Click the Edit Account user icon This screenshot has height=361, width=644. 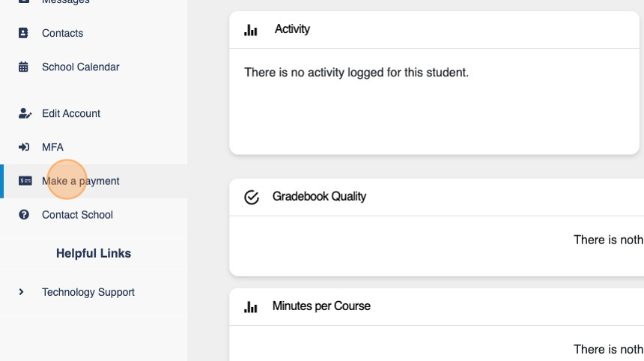pos(24,113)
